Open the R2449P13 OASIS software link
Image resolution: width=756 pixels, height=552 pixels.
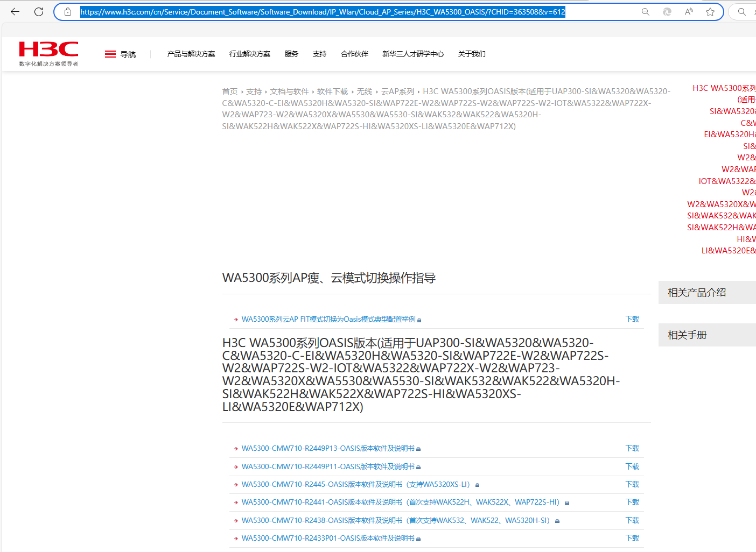328,448
